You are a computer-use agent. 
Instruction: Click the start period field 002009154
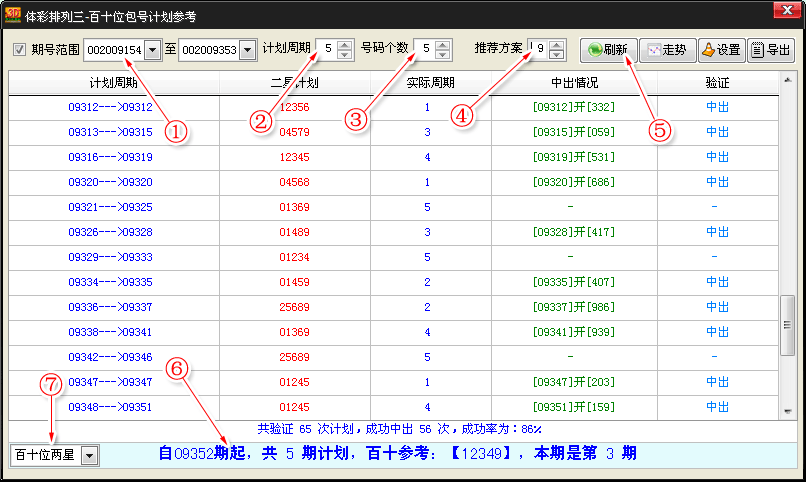click(114, 50)
